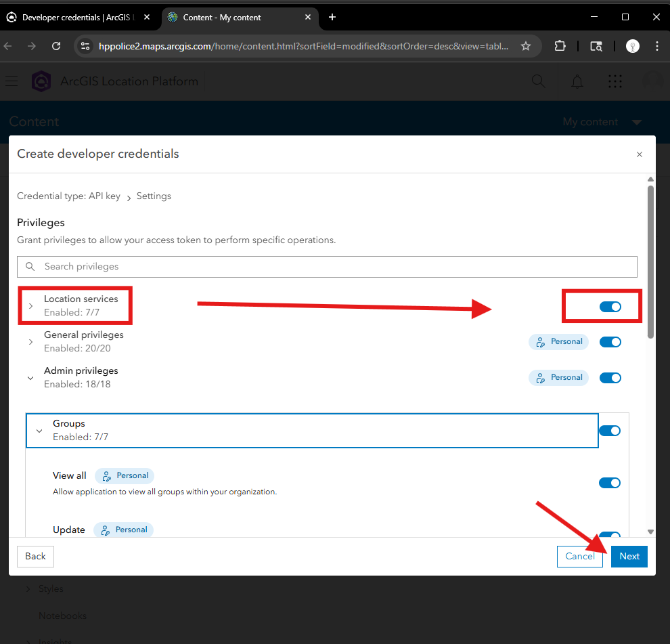The height and width of the screenshot is (644, 670).
Task: Open the Chrome three-dot menu
Action: click(656, 46)
